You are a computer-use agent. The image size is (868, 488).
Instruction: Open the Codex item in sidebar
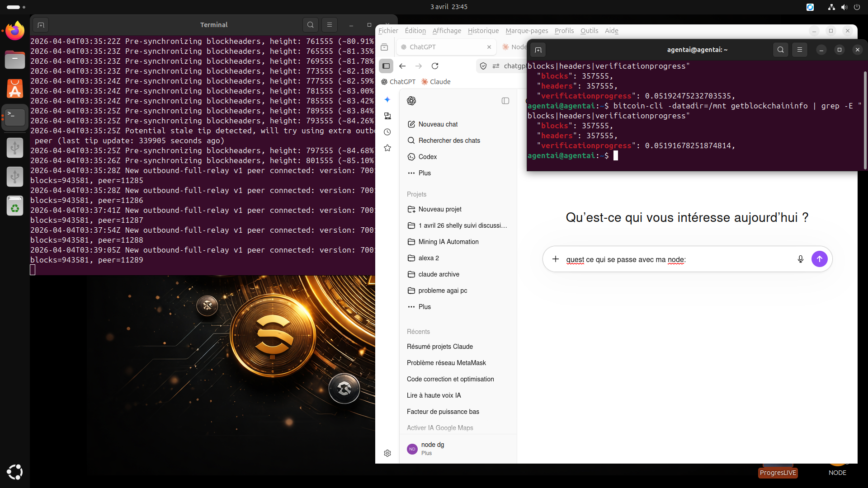point(427,157)
